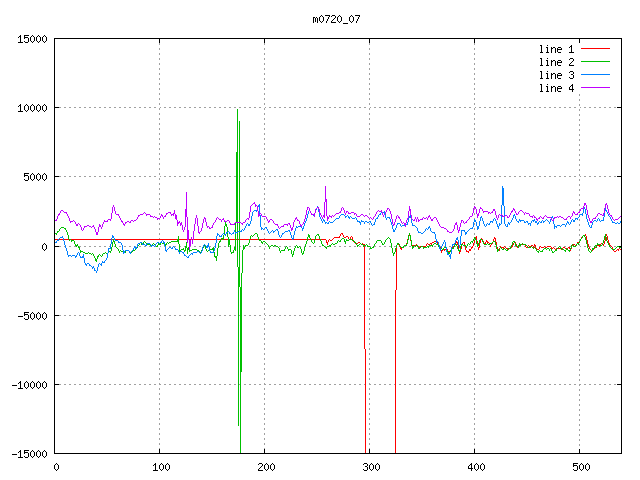
Task: Click the chart title m0720_07
Action: 339,19
